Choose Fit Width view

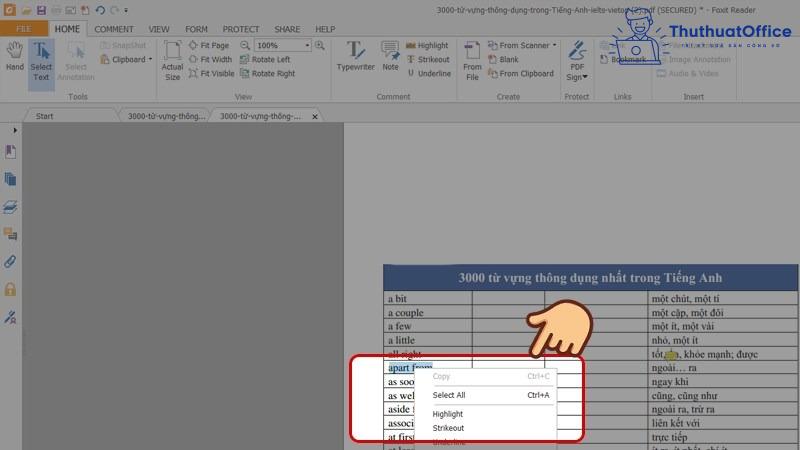tap(210, 59)
